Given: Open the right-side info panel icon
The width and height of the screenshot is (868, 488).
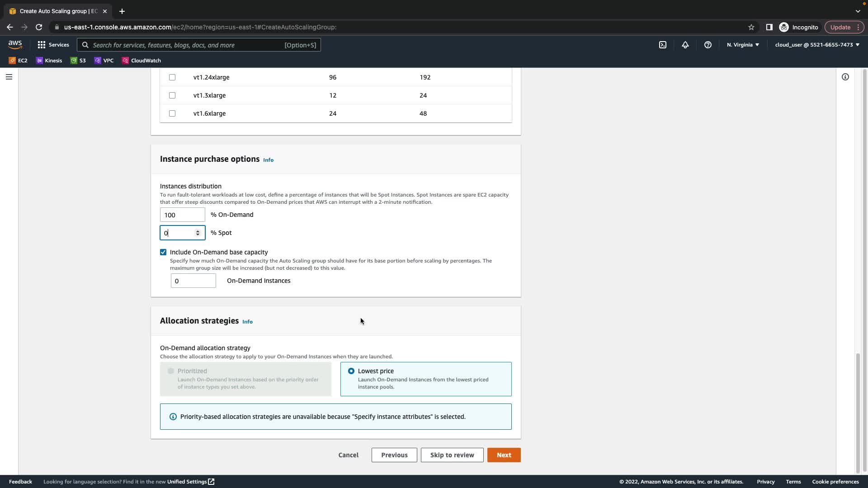Looking at the screenshot, I should [x=845, y=77].
